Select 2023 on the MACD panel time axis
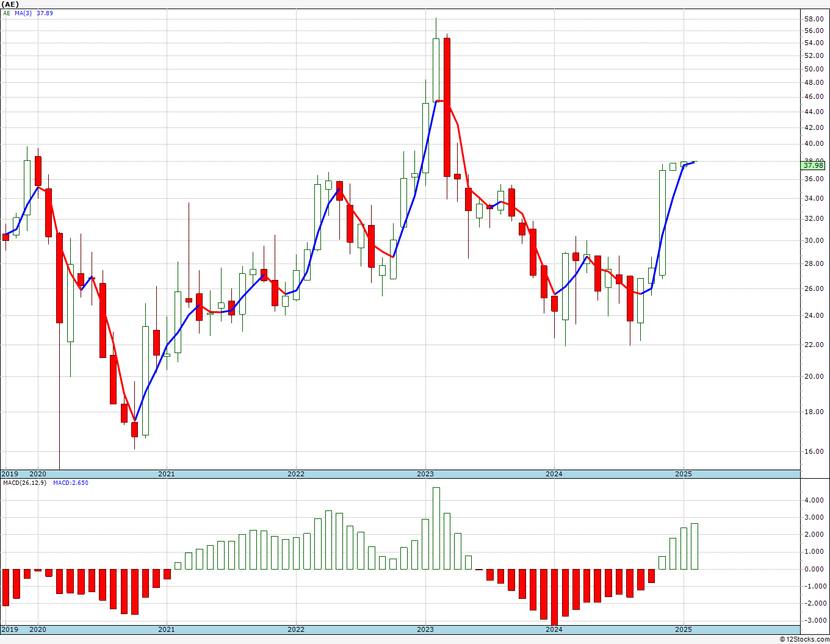The height and width of the screenshot is (644, 830). pyautogui.click(x=425, y=629)
